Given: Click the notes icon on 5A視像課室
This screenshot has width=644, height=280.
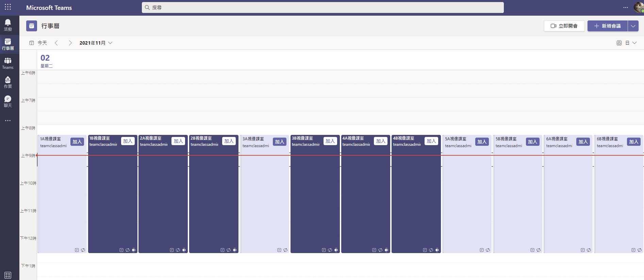Looking at the screenshot, I should coord(482,250).
